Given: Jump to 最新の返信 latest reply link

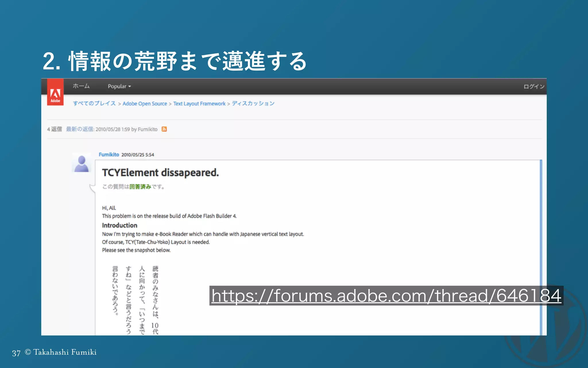Looking at the screenshot, I should point(80,129).
